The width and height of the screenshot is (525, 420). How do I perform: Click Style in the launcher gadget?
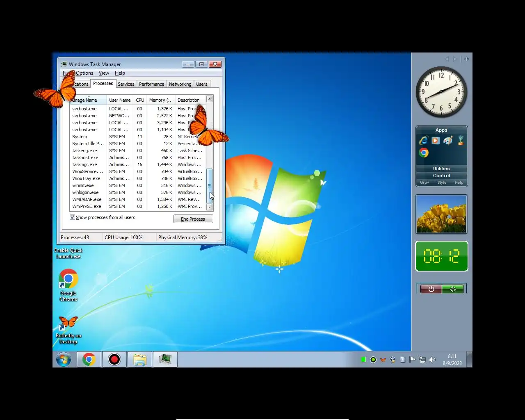pos(442,183)
